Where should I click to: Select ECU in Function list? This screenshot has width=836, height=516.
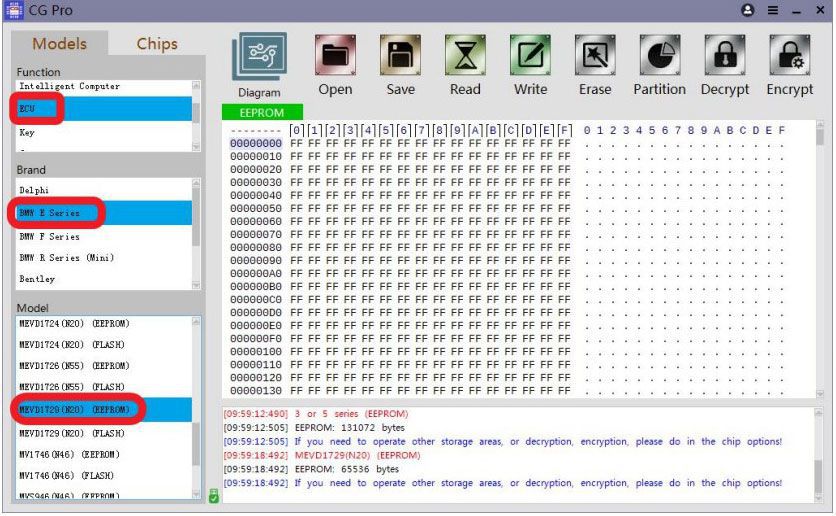[x=103, y=109]
